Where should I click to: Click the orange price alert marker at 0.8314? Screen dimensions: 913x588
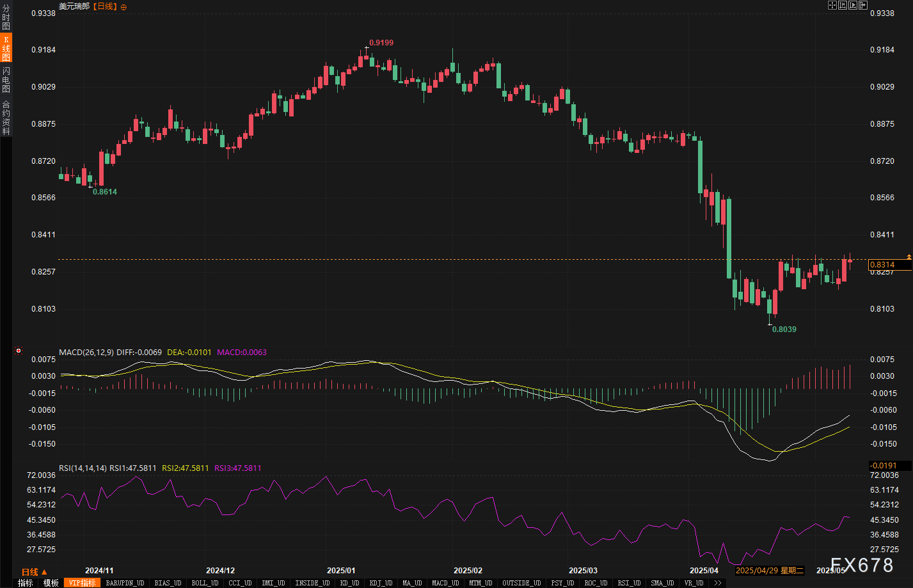click(909, 257)
